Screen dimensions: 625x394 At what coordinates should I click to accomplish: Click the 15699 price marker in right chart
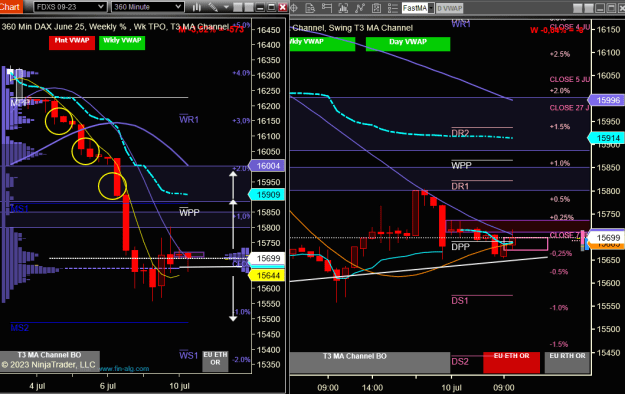pyautogui.click(x=606, y=238)
